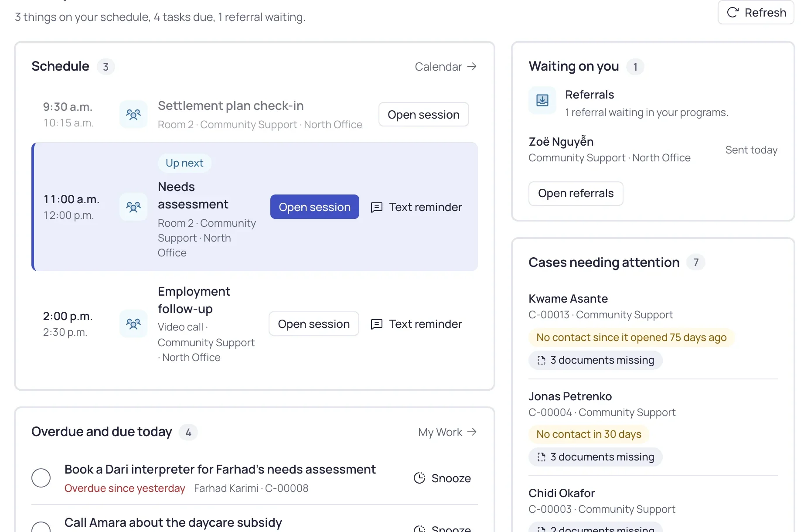Click Jonas Petrenko's 3 documents missing badge

click(x=596, y=457)
